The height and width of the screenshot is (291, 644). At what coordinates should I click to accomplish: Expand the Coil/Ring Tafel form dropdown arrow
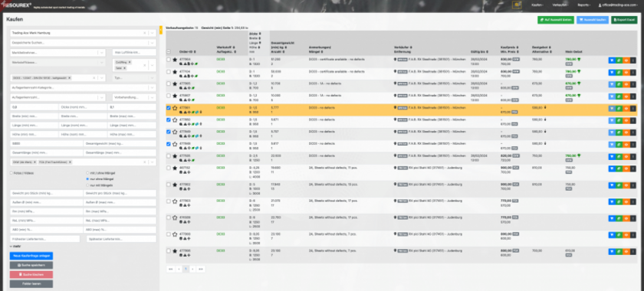153,65
